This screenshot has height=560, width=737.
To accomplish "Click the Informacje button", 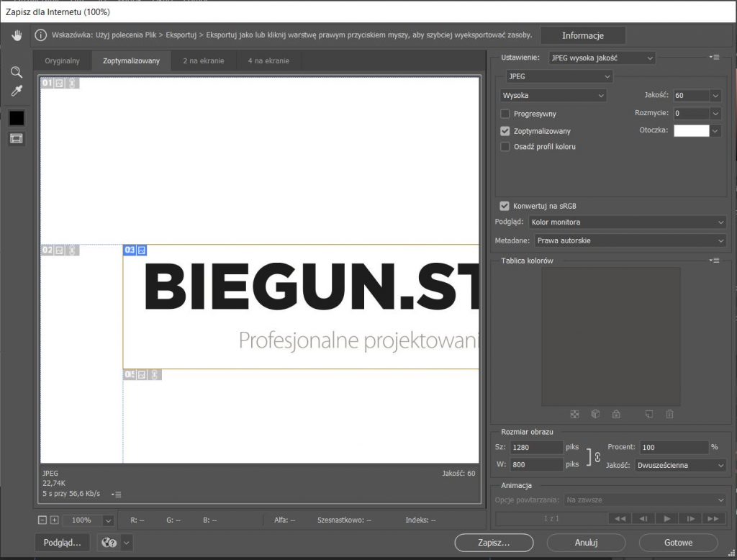I will pos(583,36).
